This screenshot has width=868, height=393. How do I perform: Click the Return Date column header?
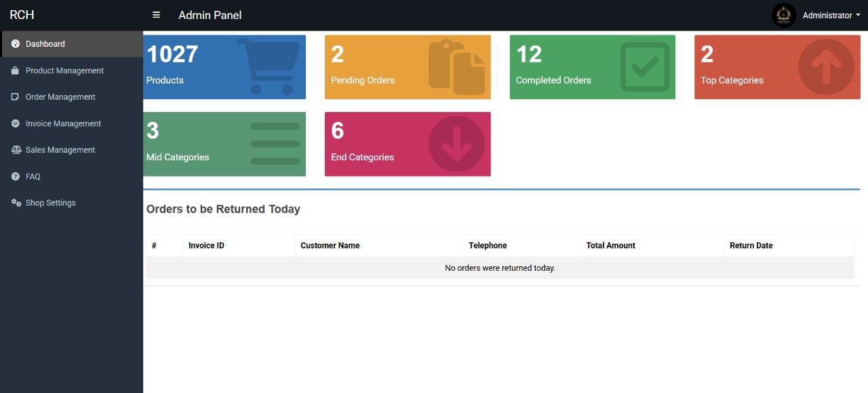pyautogui.click(x=751, y=246)
